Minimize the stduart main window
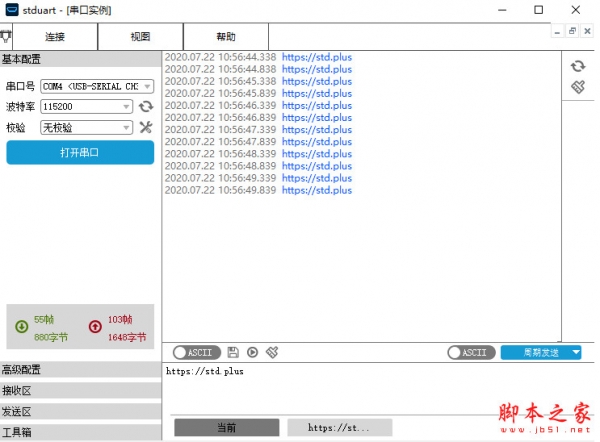This screenshot has height=442, width=600. pos(502,10)
